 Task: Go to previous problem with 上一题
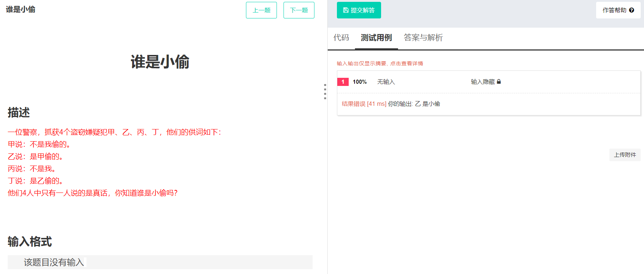261,10
